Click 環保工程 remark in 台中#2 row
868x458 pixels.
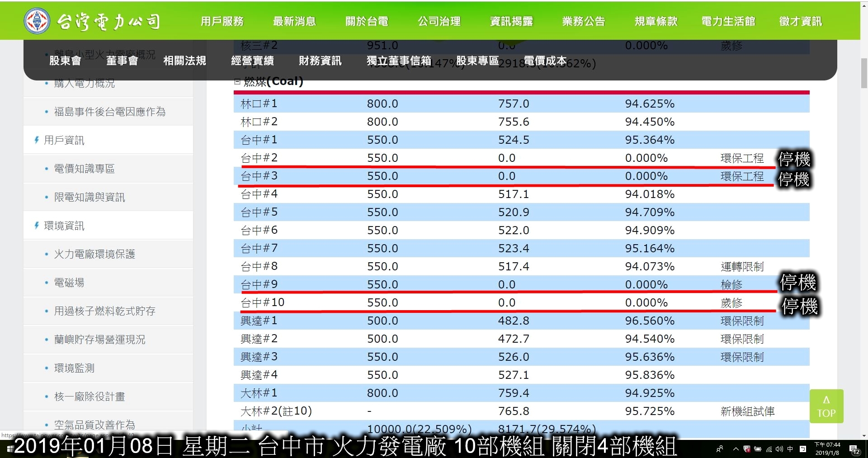coord(742,158)
